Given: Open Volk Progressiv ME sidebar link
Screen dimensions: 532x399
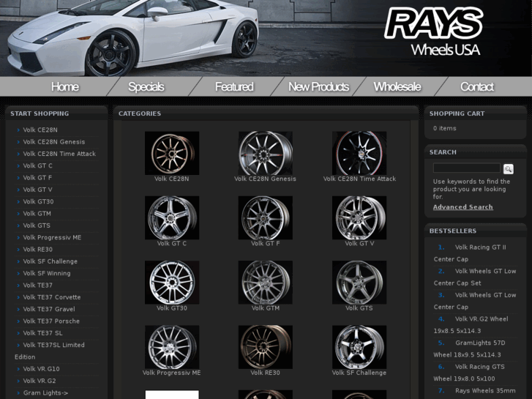Looking at the screenshot, I should click(52, 237).
